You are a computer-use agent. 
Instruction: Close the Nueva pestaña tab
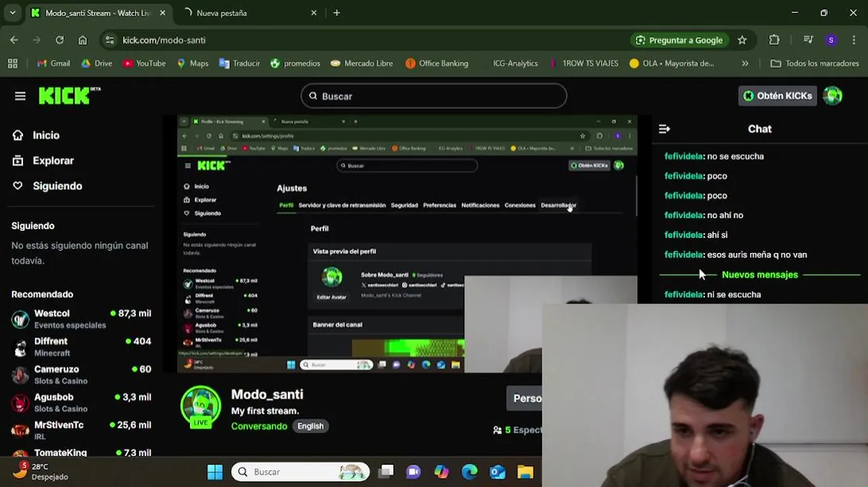(314, 13)
